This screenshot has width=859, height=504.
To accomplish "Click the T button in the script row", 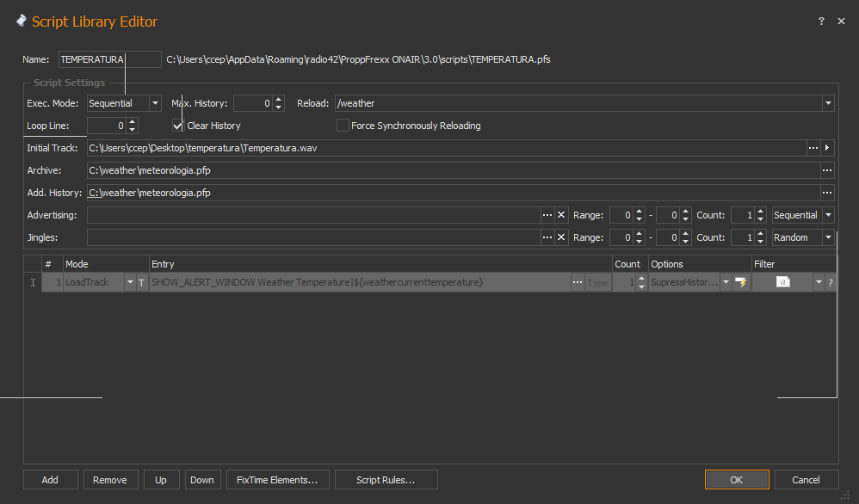I will [x=142, y=282].
